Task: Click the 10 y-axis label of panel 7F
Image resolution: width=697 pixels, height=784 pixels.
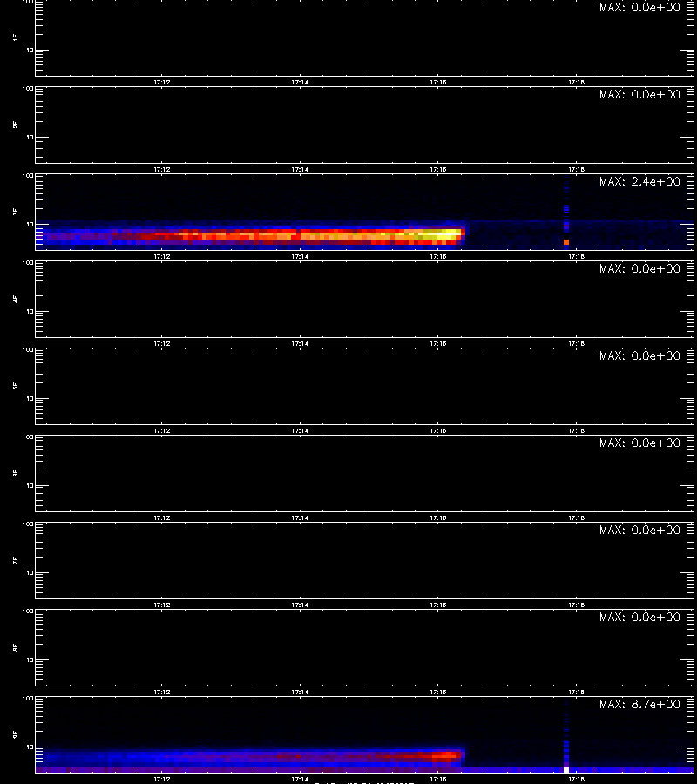Action: point(30,573)
